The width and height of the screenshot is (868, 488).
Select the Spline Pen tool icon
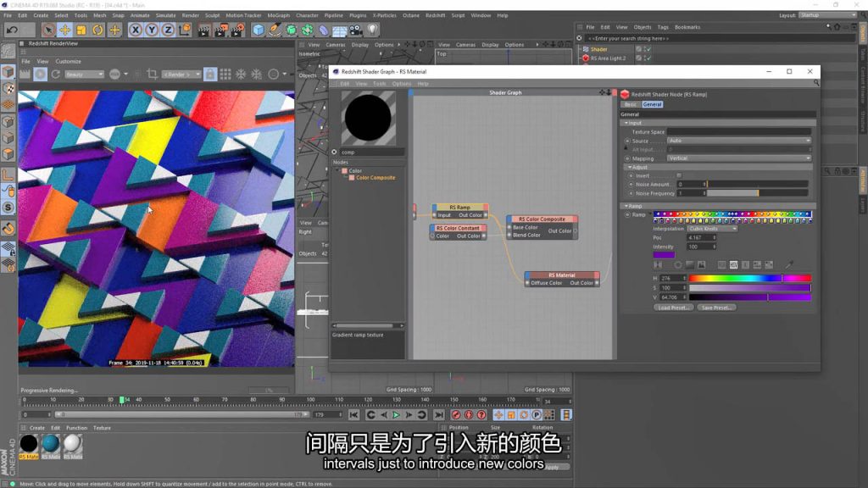[x=275, y=30]
